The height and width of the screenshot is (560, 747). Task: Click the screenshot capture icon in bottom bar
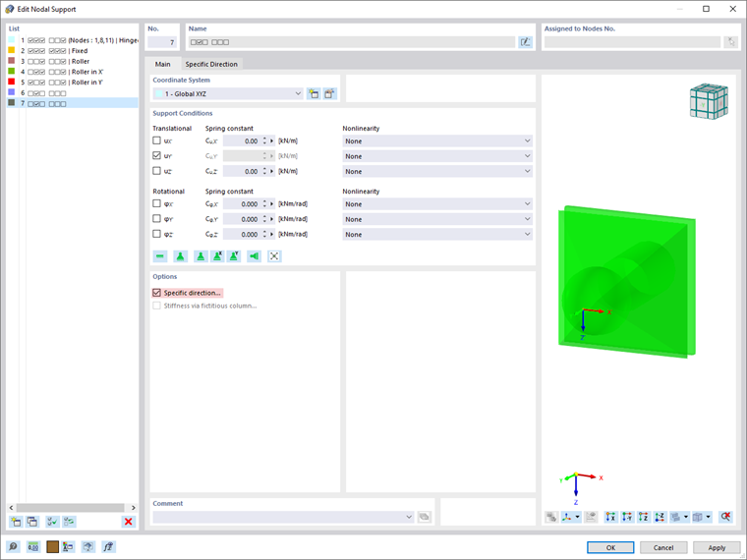tap(88, 546)
